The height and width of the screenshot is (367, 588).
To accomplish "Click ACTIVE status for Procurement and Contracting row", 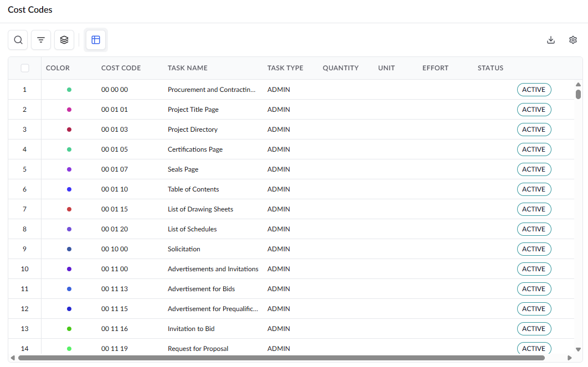I will (534, 90).
